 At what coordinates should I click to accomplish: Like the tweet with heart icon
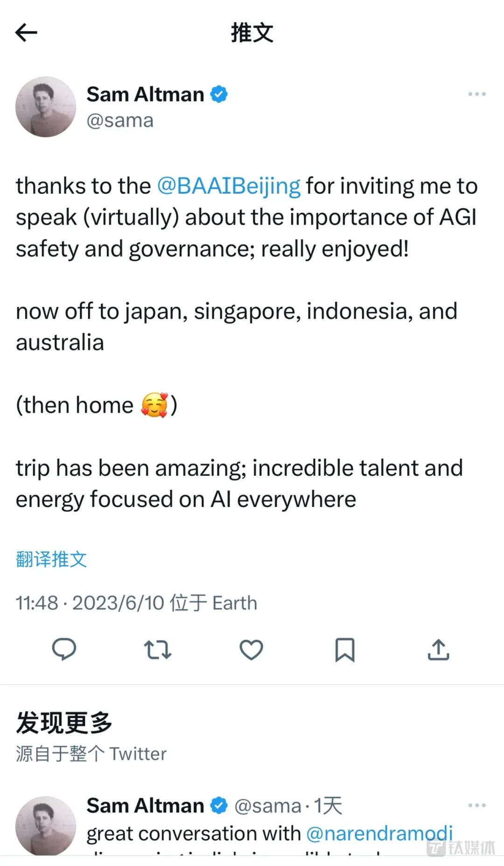coord(251,650)
